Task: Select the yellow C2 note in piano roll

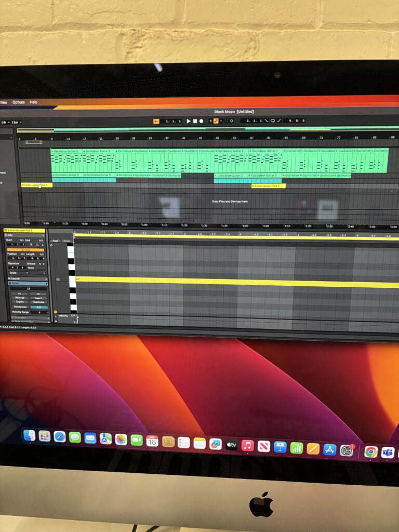Action: pos(237,282)
